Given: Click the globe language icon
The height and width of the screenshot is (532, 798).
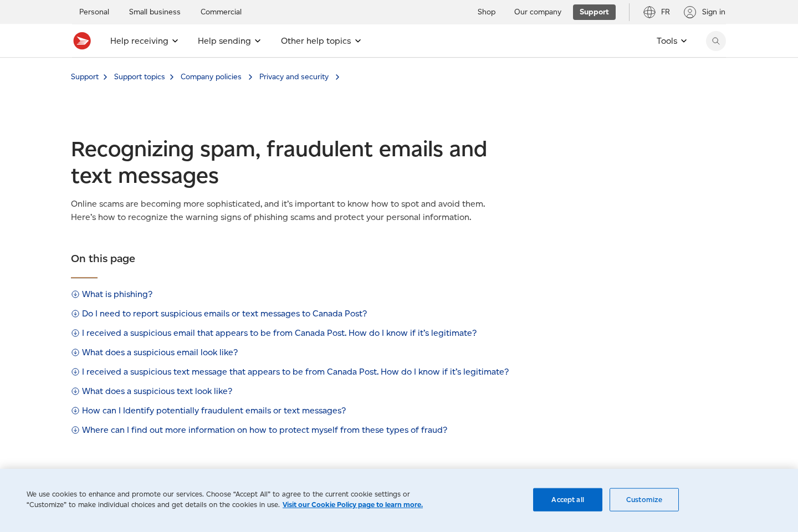Looking at the screenshot, I should pyautogui.click(x=649, y=12).
